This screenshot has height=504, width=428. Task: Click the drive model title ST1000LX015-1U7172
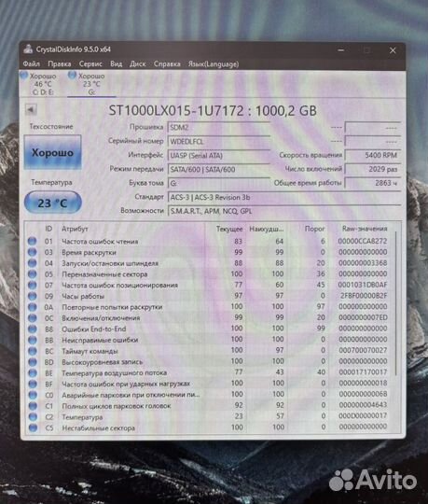(x=176, y=111)
